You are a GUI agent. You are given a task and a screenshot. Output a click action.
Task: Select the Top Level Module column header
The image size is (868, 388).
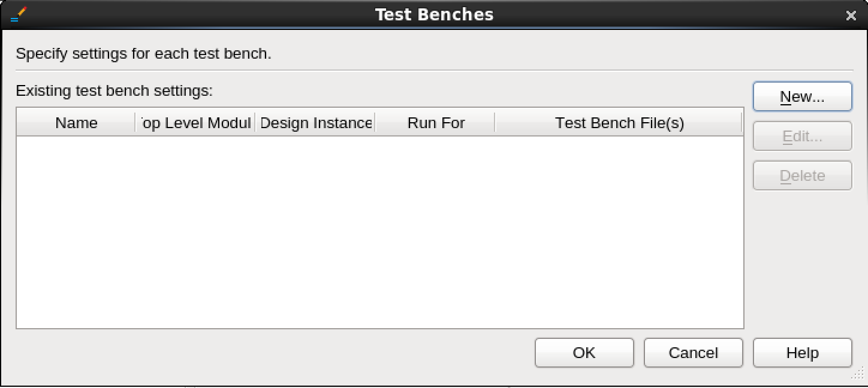tap(195, 123)
